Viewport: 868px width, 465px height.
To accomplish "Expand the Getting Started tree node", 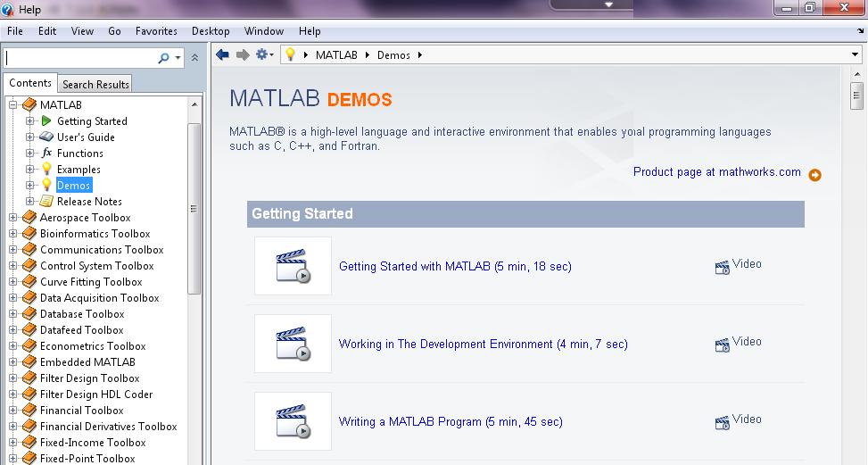I will point(30,120).
